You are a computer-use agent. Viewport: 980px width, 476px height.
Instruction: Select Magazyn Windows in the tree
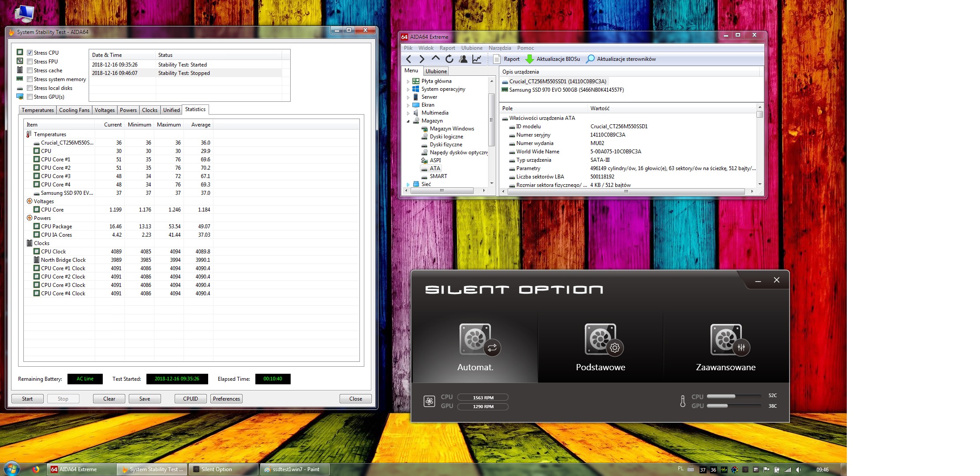[x=452, y=129]
